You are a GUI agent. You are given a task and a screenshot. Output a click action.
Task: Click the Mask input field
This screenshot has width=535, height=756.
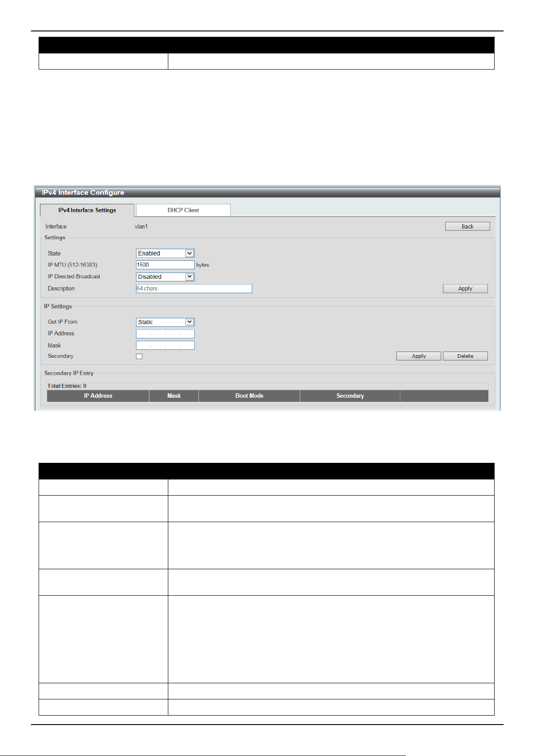pyautogui.click(x=165, y=345)
